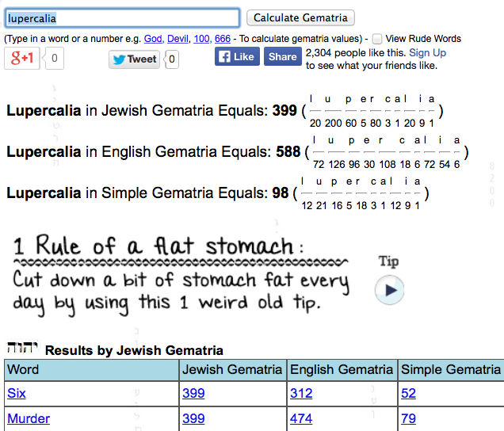This screenshot has height=431, width=504.
Task: Click the English Gematria result 588
Action: point(288,151)
